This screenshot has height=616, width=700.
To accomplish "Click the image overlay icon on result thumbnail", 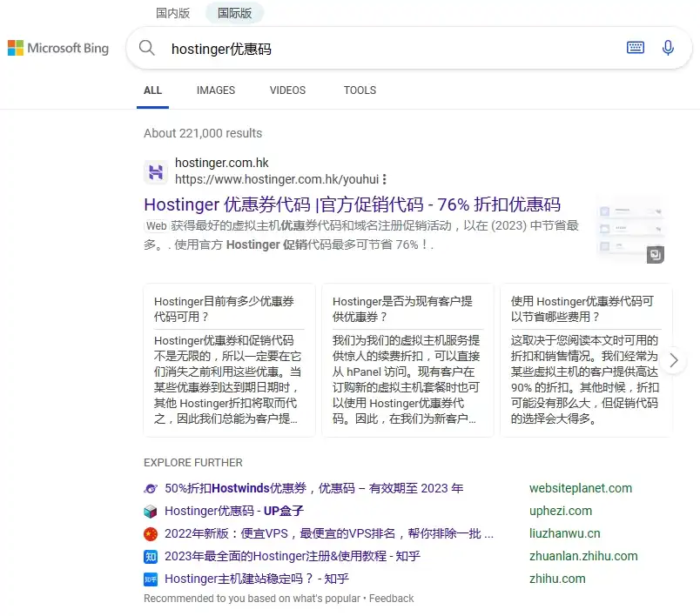I will coord(655,255).
